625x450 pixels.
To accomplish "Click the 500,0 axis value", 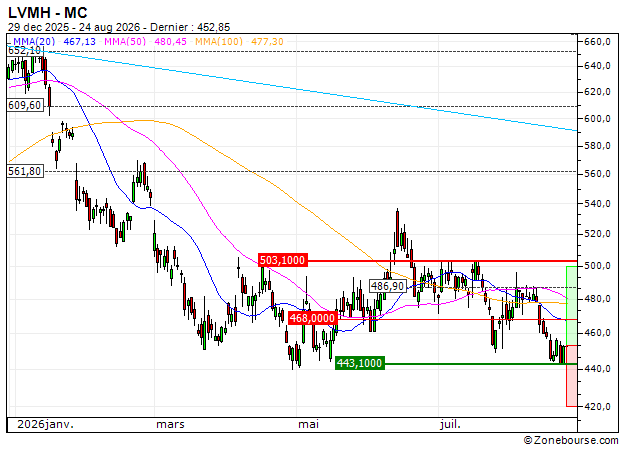I will 597,266.
